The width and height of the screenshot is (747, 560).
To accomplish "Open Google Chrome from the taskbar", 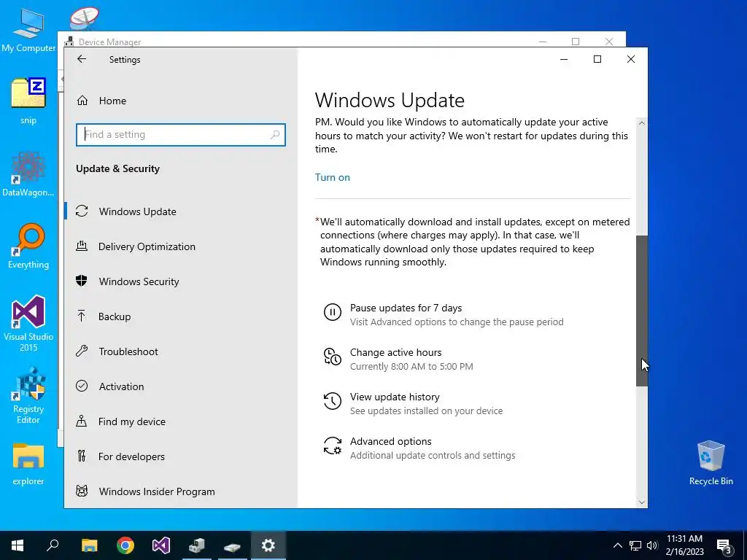I will pyautogui.click(x=125, y=545).
